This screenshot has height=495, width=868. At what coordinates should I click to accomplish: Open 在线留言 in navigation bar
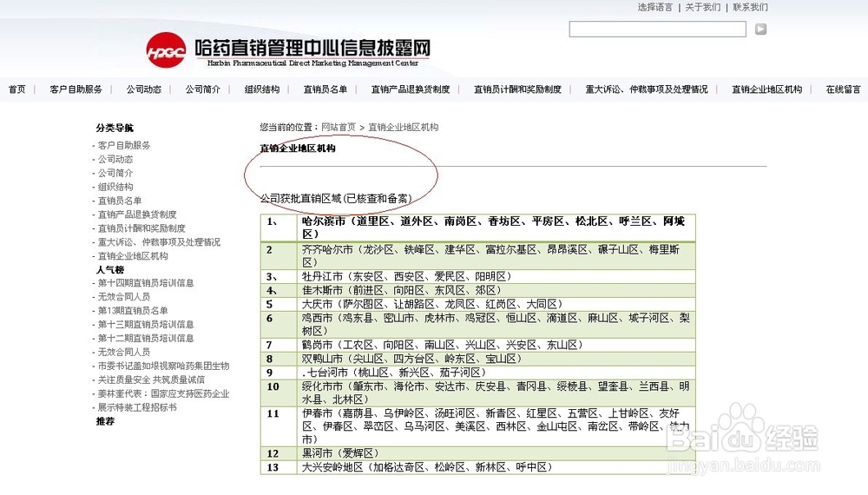[843, 89]
